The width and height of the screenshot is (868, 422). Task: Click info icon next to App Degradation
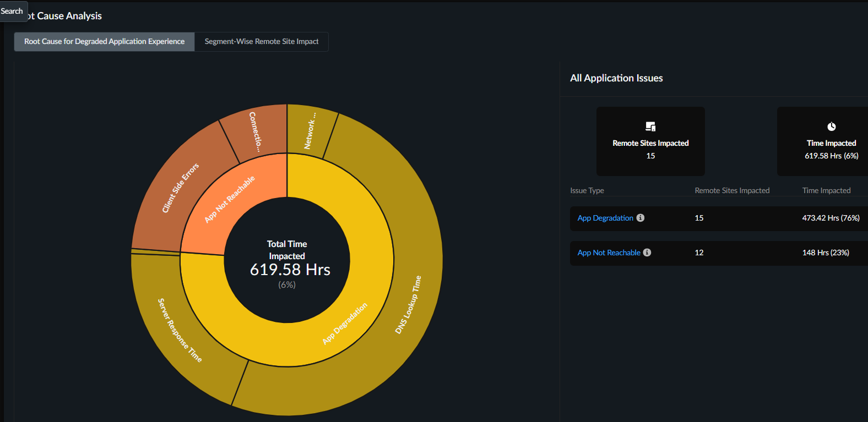641,218
